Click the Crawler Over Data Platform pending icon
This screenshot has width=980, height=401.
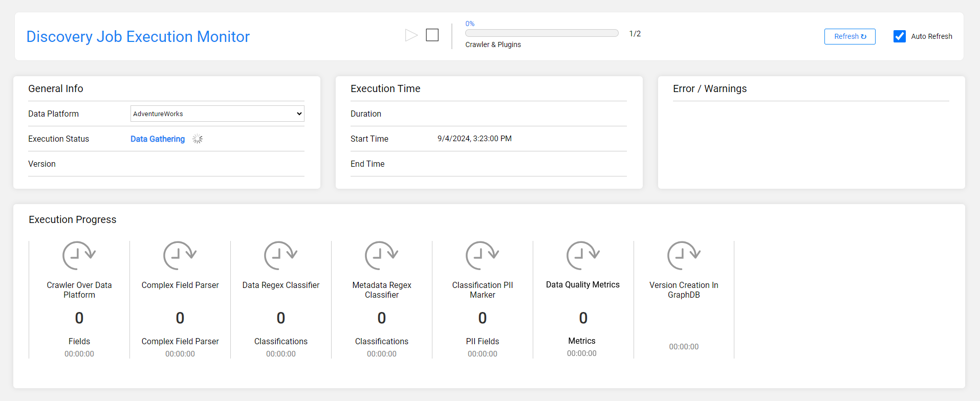click(79, 255)
